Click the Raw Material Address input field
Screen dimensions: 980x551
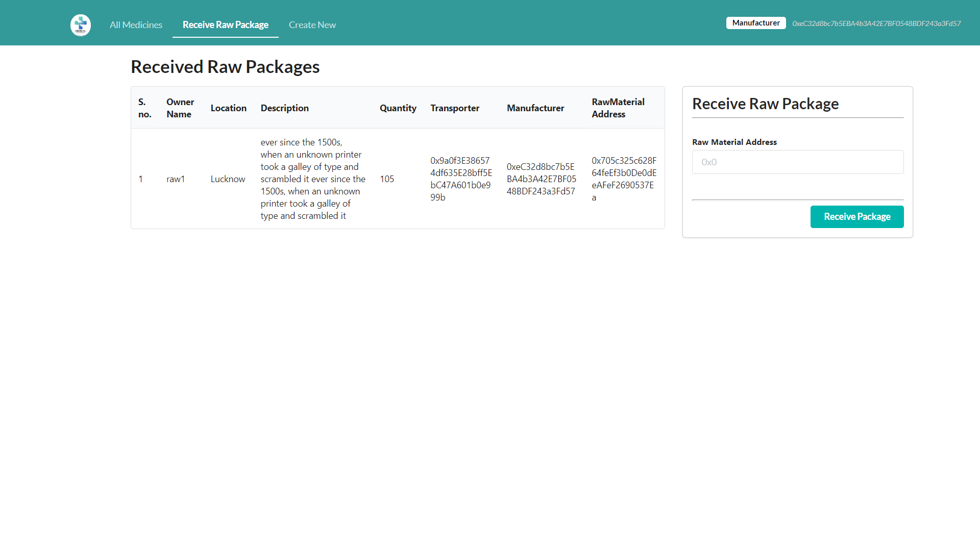(x=797, y=162)
